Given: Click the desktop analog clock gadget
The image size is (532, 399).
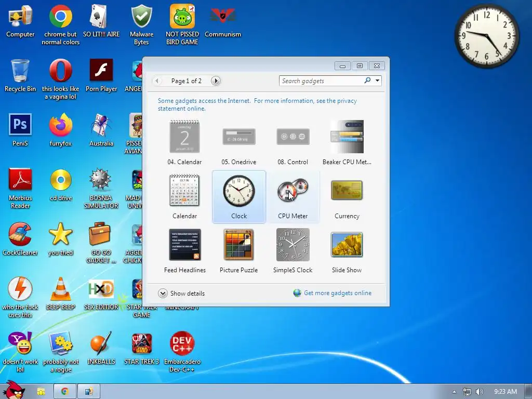Looking at the screenshot, I should coord(486,36).
